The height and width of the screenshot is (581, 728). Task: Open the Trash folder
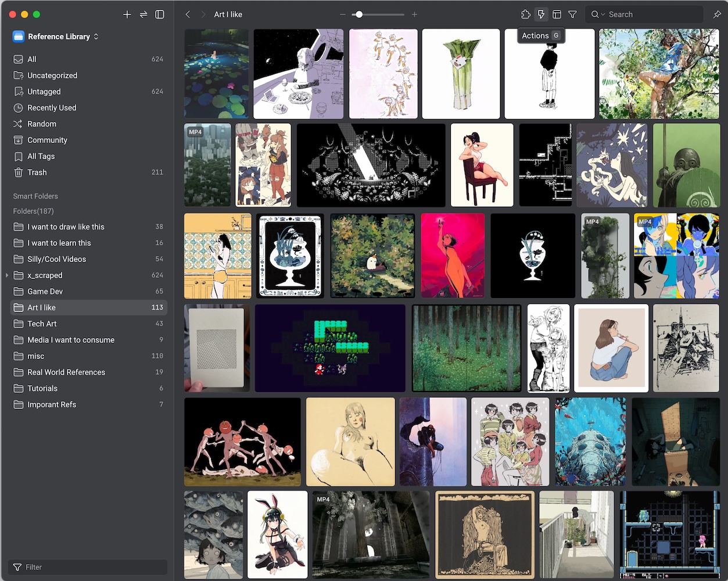pyautogui.click(x=38, y=172)
